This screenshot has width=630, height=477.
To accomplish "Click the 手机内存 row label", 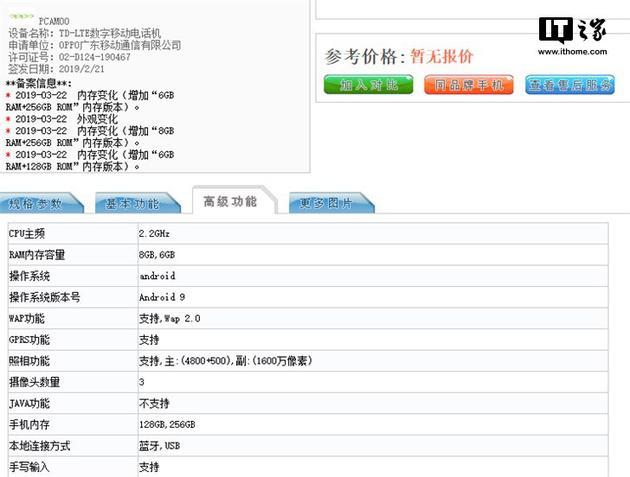I will pos(29,425).
